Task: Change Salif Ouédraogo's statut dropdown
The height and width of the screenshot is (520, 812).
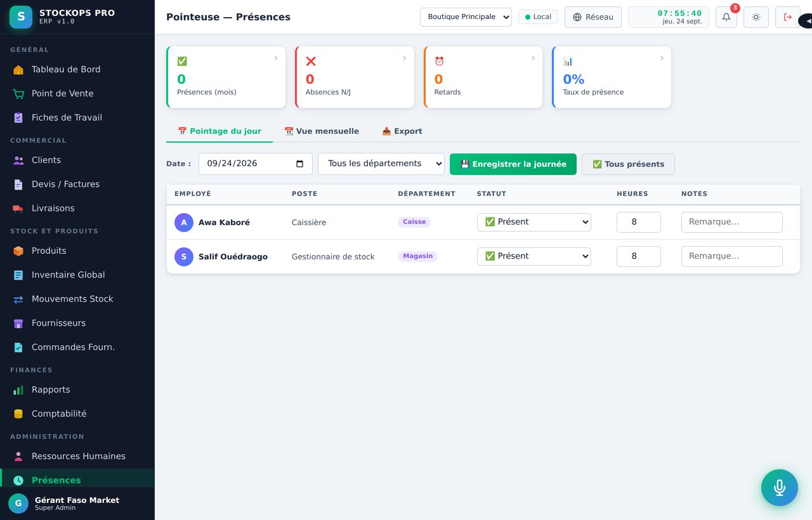Action: click(x=534, y=256)
